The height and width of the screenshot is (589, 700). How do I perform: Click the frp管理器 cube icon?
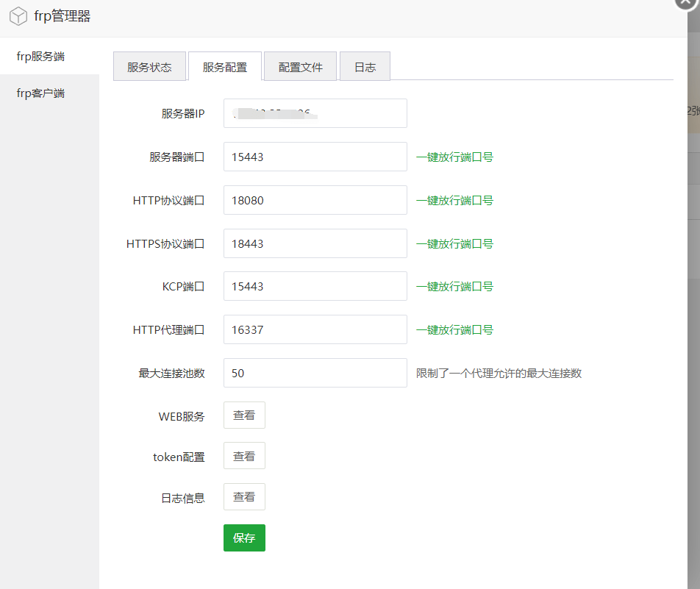coord(18,16)
